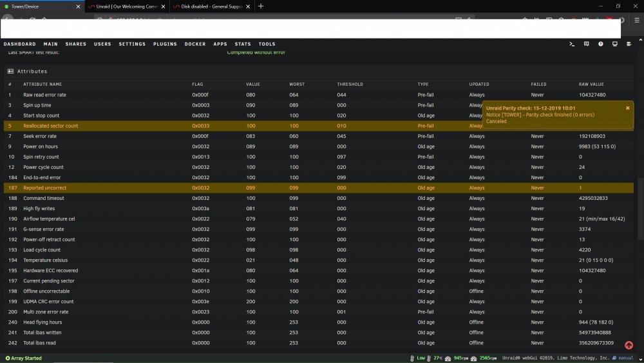
Task: Click raw value 54973940888 for lbas written
Action: 594,333
